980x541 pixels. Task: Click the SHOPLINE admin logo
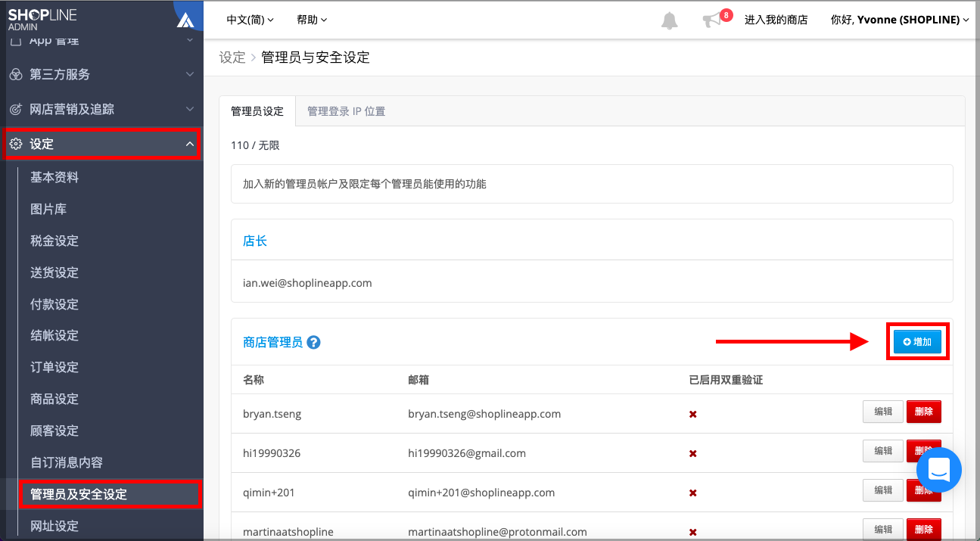[42, 20]
